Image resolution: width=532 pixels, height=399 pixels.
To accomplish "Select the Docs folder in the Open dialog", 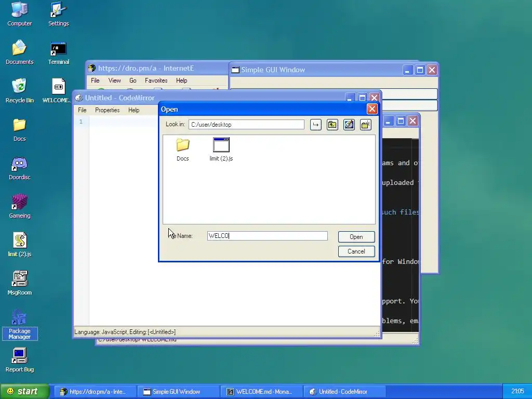I will click(x=182, y=149).
